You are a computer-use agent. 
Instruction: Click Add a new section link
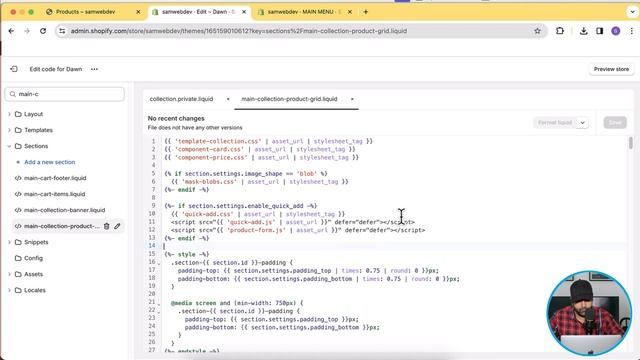(x=49, y=162)
